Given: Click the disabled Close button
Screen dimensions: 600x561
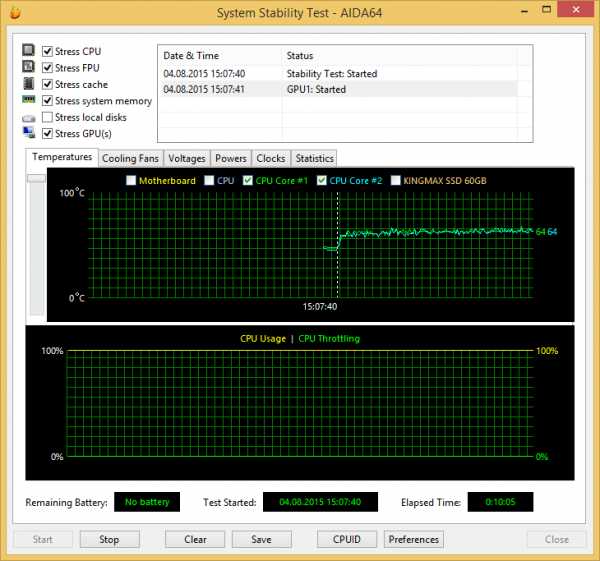Looking at the screenshot, I should pyautogui.click(x=556, y=539).
